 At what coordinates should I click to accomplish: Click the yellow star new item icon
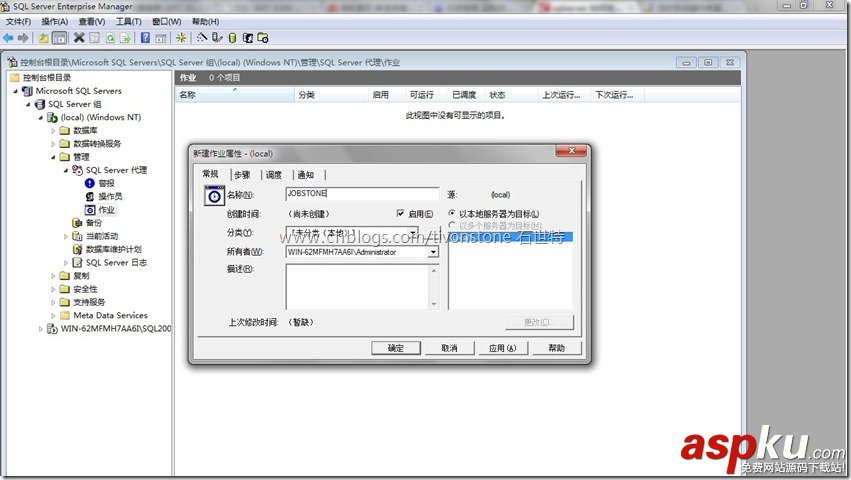point(181,37)
